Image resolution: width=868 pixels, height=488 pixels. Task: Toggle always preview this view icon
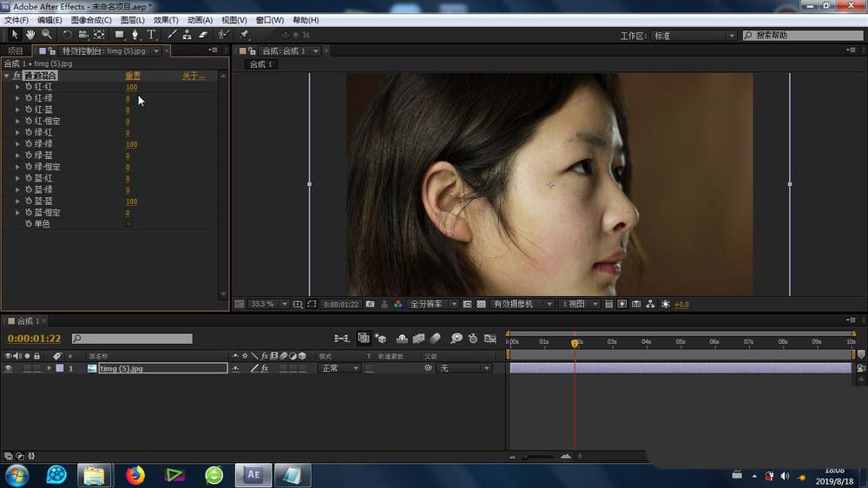tap(240, 304)
